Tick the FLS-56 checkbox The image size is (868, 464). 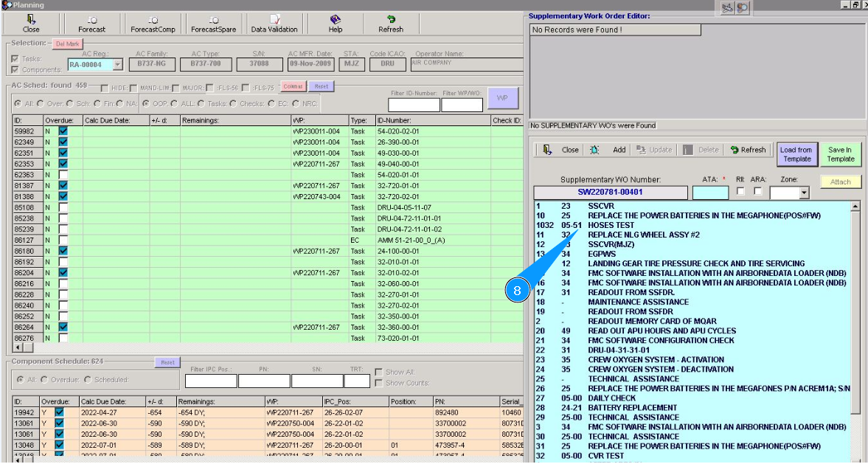pyautogui.click(x=210, y=88)
